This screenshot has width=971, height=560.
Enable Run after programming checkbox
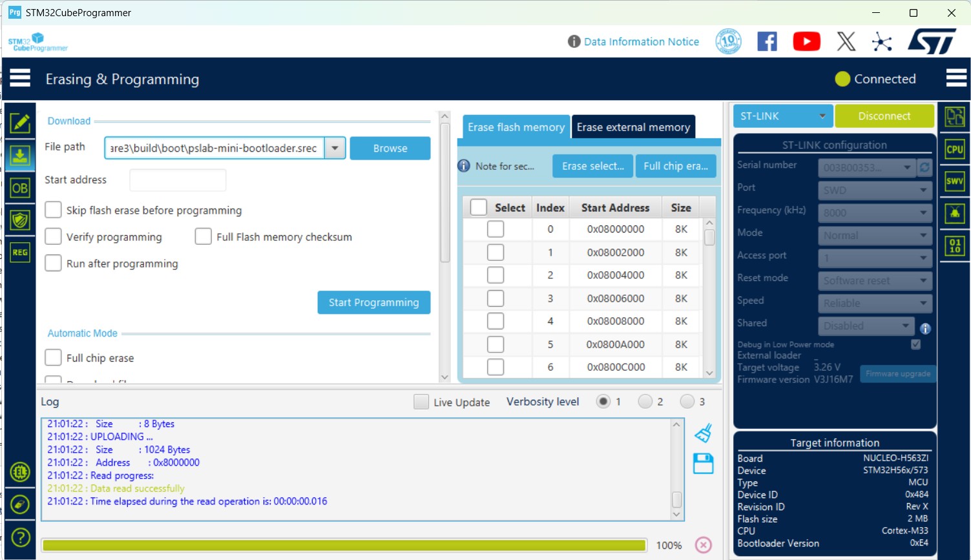53,263
